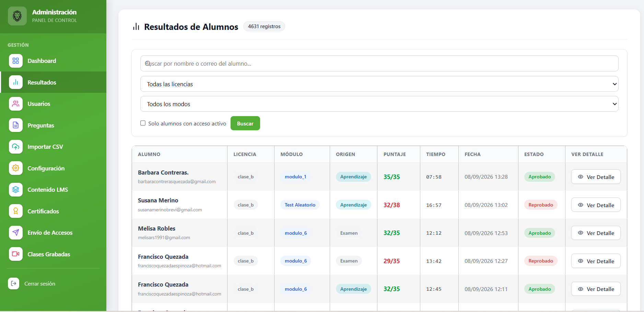Click the Envío de Accesos paper plane icon
The height and width of the screenshot is (312, 644).
pos(16,233)
